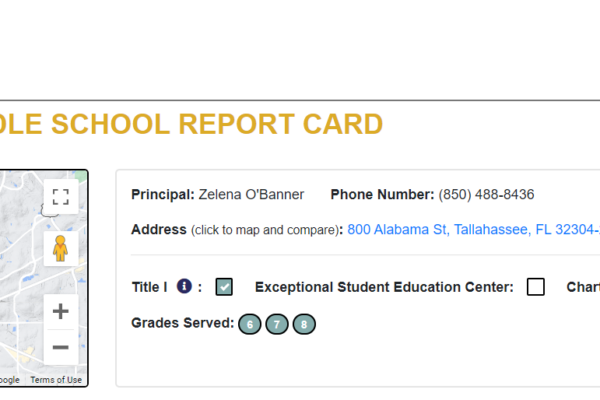Toggle fullscreen view of the map
Image resolution: width=600 pixels, height=400 pixels.
pyautogui.click(x=60, y=197)
